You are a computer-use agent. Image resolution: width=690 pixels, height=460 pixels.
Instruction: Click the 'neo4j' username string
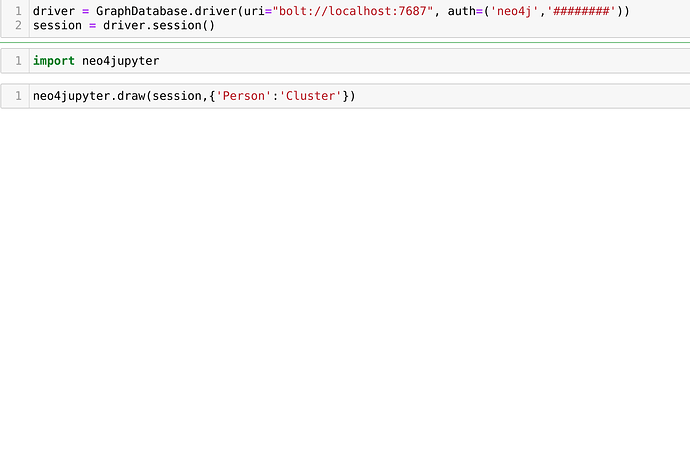[514, 11]
